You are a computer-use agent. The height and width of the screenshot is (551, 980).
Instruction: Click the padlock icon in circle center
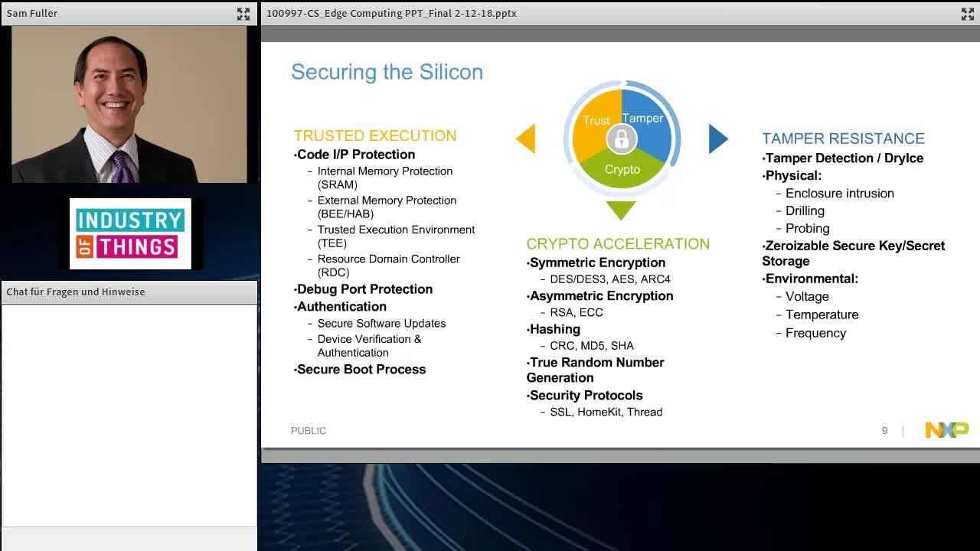click(x=622, y=139)
